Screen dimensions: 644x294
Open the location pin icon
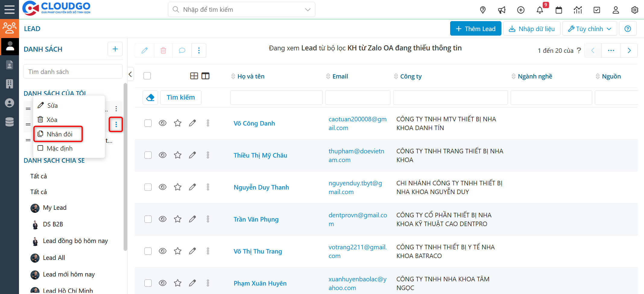(x=483, y=10)
